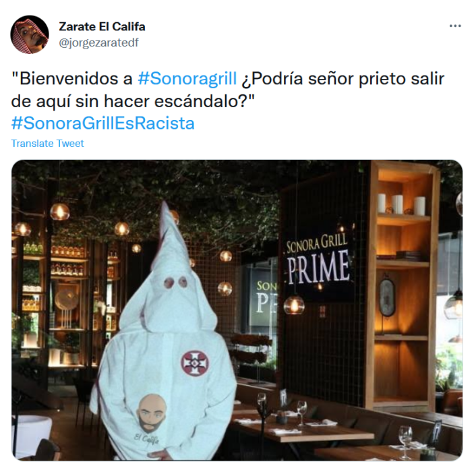Open the Zarate El Califa display name
Viewport: 476px width, 472px height.
pos(102,27)
